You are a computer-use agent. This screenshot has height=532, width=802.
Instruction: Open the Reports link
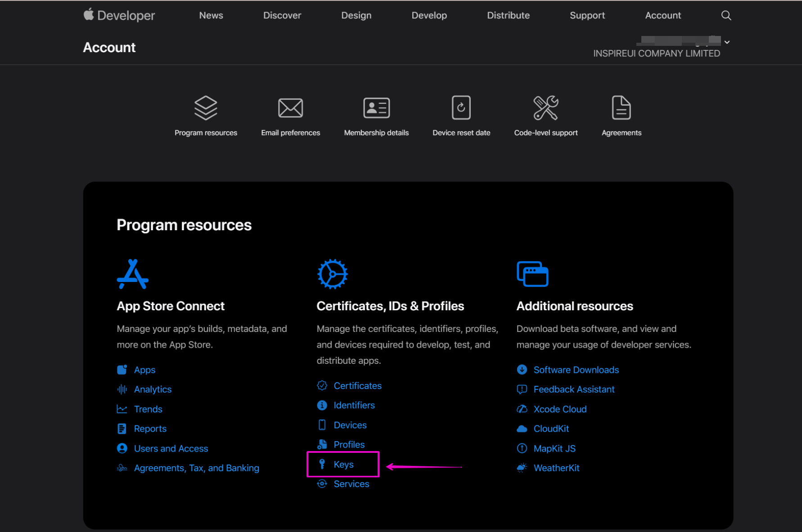click(150, 429)
